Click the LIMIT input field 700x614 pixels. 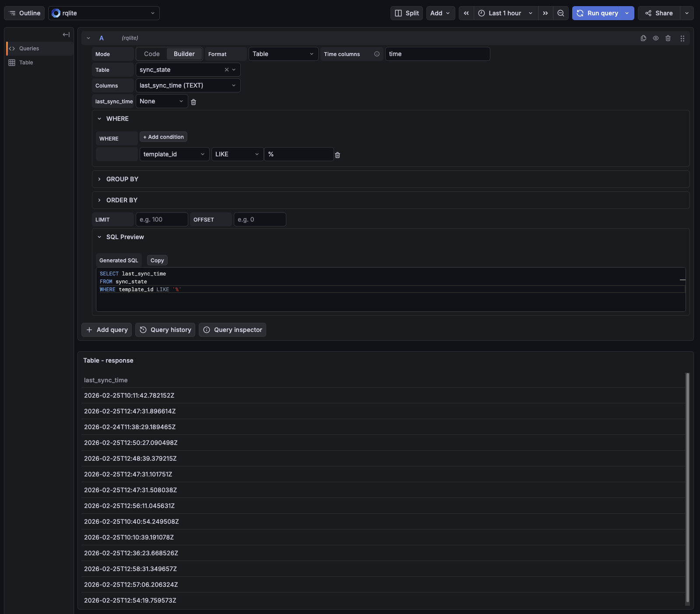coord(162,219)
